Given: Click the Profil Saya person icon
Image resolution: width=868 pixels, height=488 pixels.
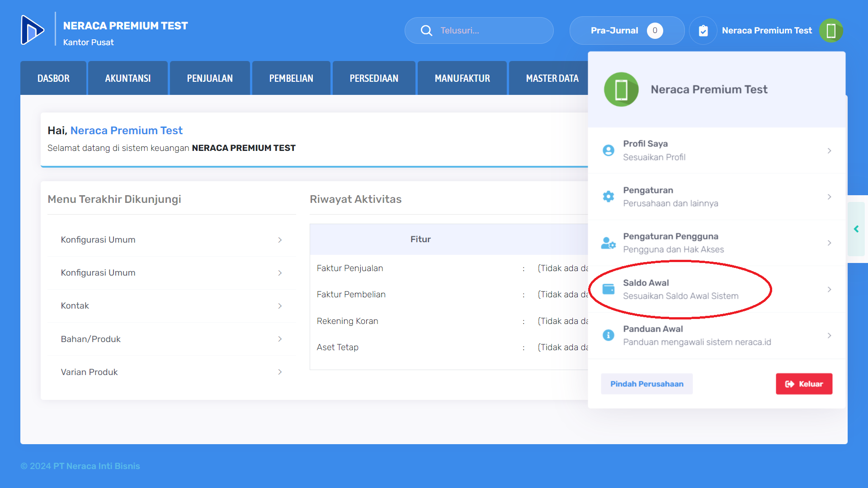Looking at the screenshot, I should point(609,150).
